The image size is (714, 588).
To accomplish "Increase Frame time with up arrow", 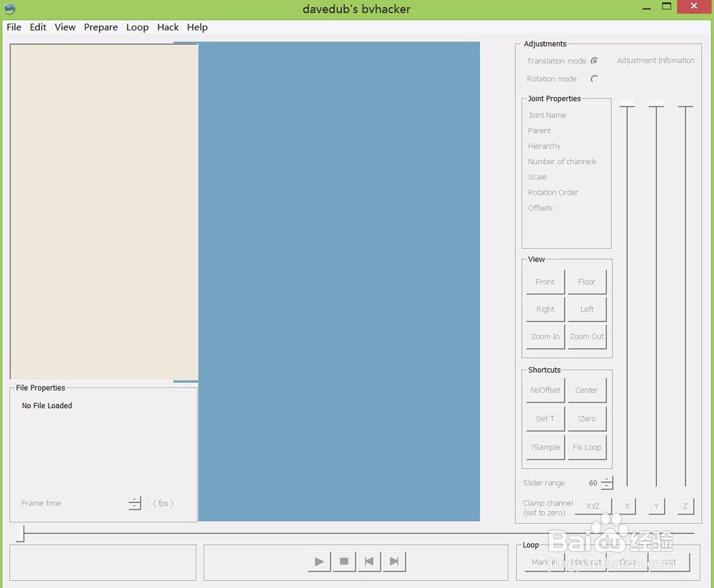I will (x=134, y=500).
